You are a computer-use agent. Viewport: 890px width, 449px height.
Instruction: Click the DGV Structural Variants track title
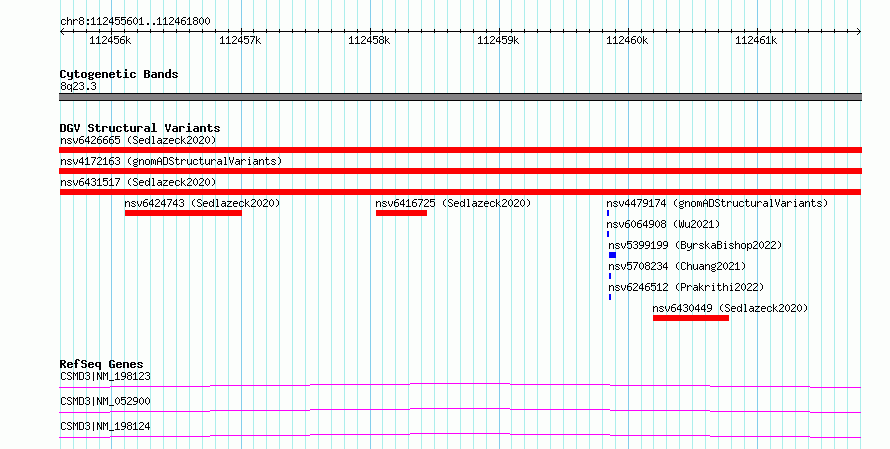[x=140, y=128]
